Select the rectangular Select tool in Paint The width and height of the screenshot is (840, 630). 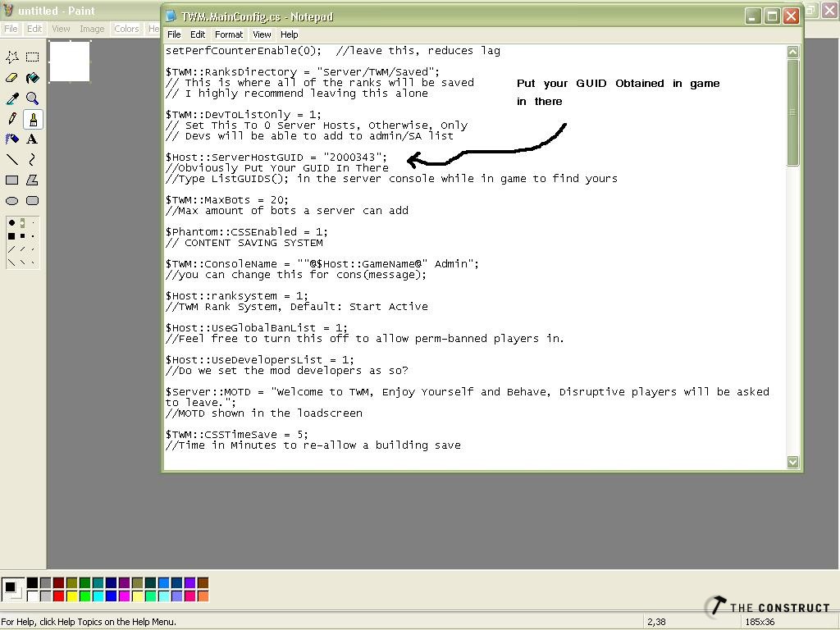pyautogui.click(x=32, y=57)
